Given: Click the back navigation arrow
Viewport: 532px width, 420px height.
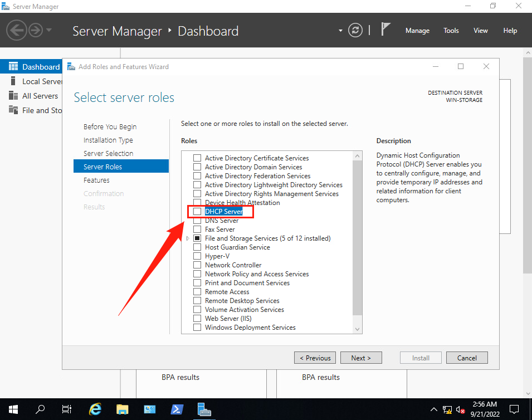Looking at the screenshot, I should click(x=17, y=30).
